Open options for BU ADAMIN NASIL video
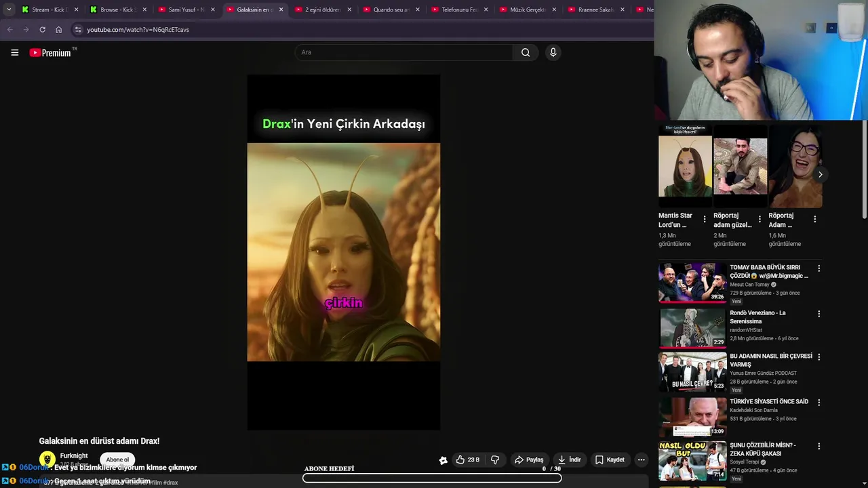Viewport: 868px width, 488px height. pos(818,357)
